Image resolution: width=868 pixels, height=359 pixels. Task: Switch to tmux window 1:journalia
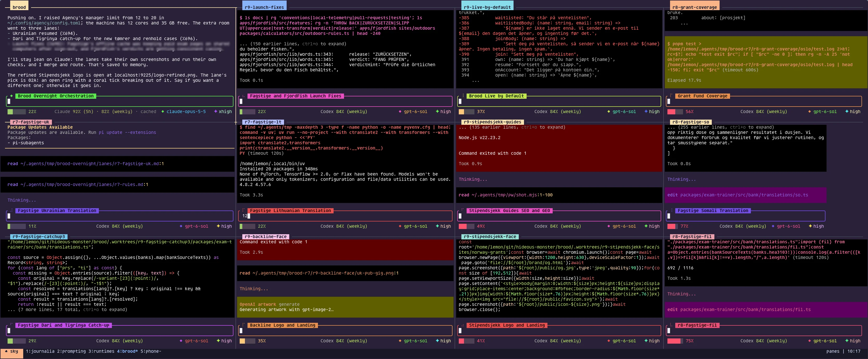pyautogui.click(x=40, y=352)
